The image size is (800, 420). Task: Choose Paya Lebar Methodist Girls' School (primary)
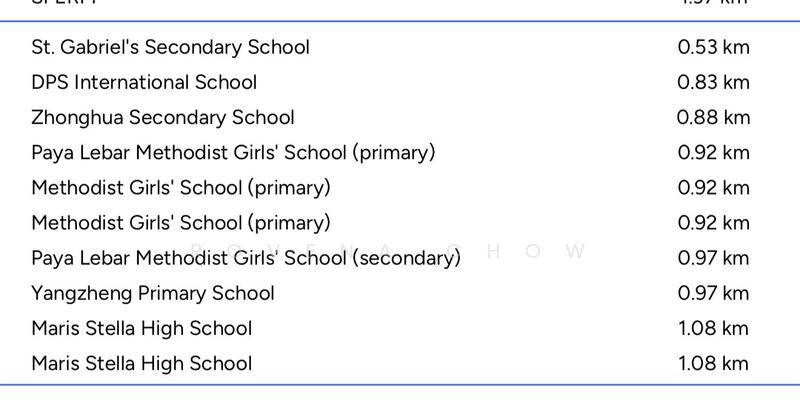pyautogui.click(x=233, y=152)
